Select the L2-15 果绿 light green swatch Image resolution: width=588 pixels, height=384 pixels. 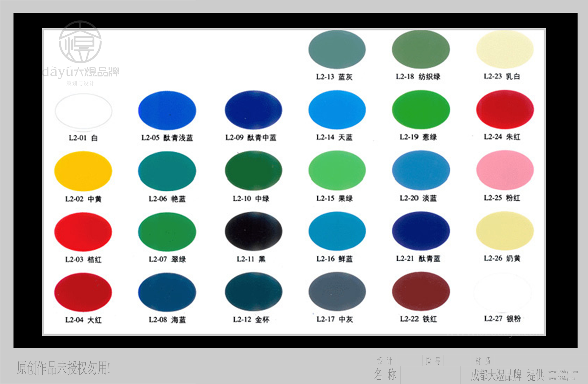(337, 170)
